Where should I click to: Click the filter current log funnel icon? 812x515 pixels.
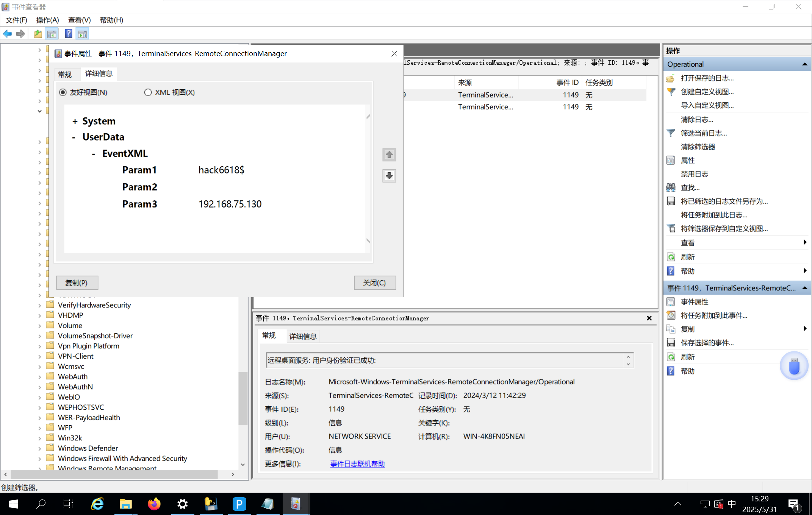coord(671,133)
